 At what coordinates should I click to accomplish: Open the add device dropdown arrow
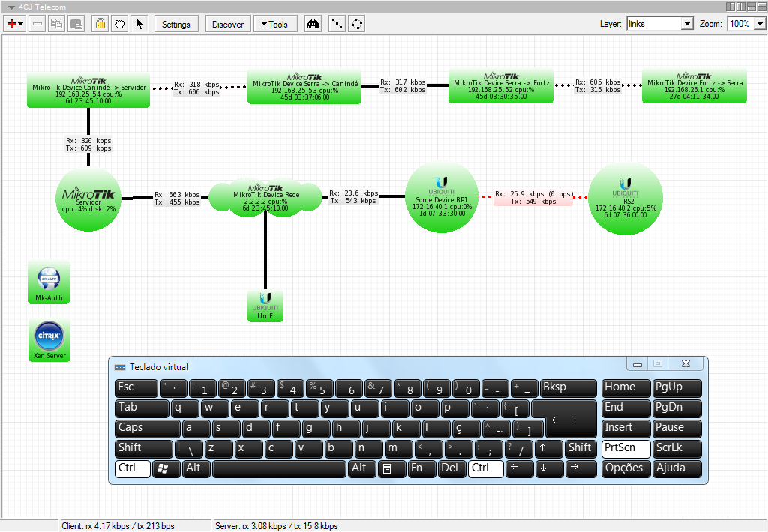(x=21, y=24)
